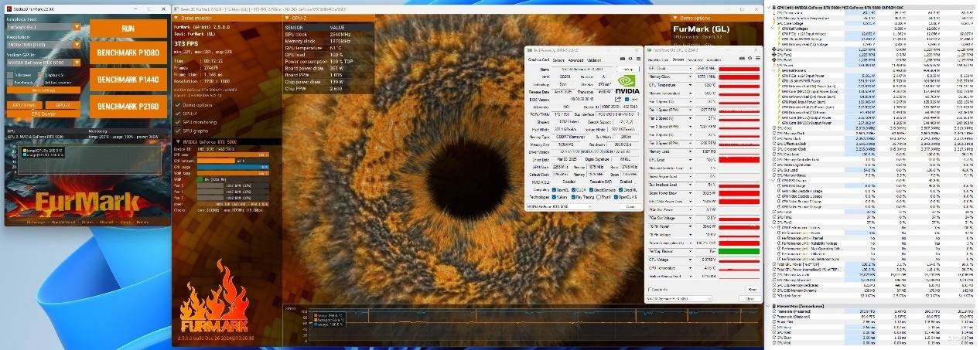
Task: Click the red GPU Clock sensor graph
Action: 739,69
